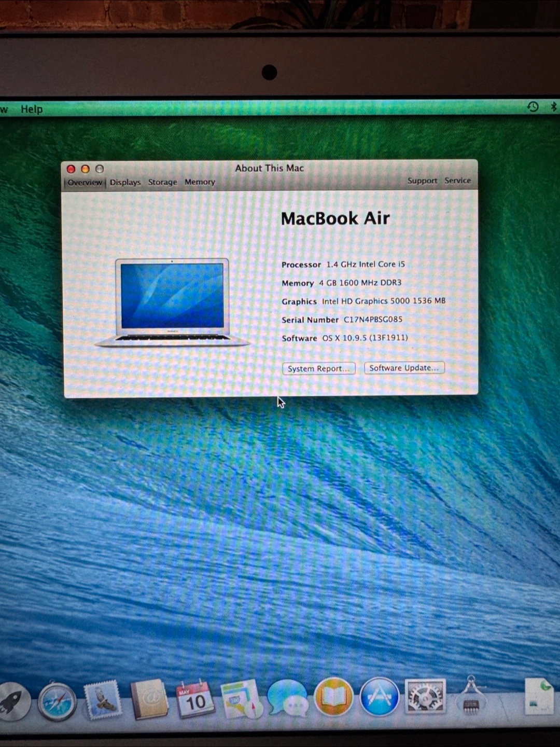Open Messages chat bubbles icon
The height and width of the screenshot is (747, 560).
288,698
